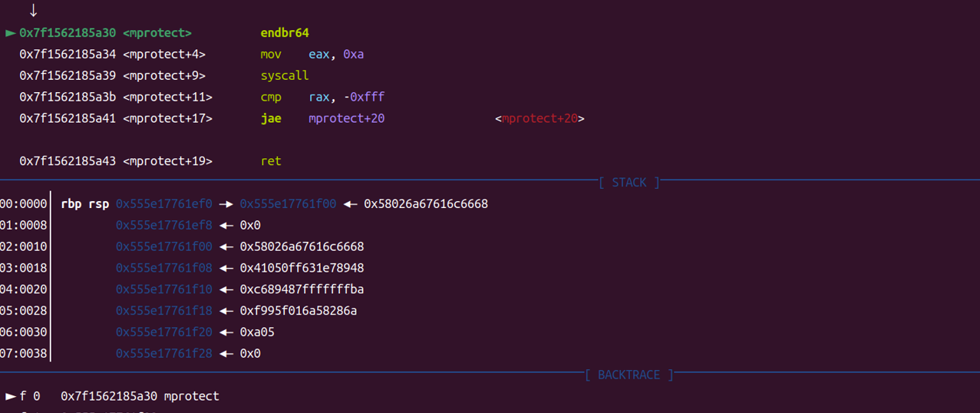Select the endbr64 mnemonic
The height and width of the screenshot is (413, 980).
pos(284,33)
